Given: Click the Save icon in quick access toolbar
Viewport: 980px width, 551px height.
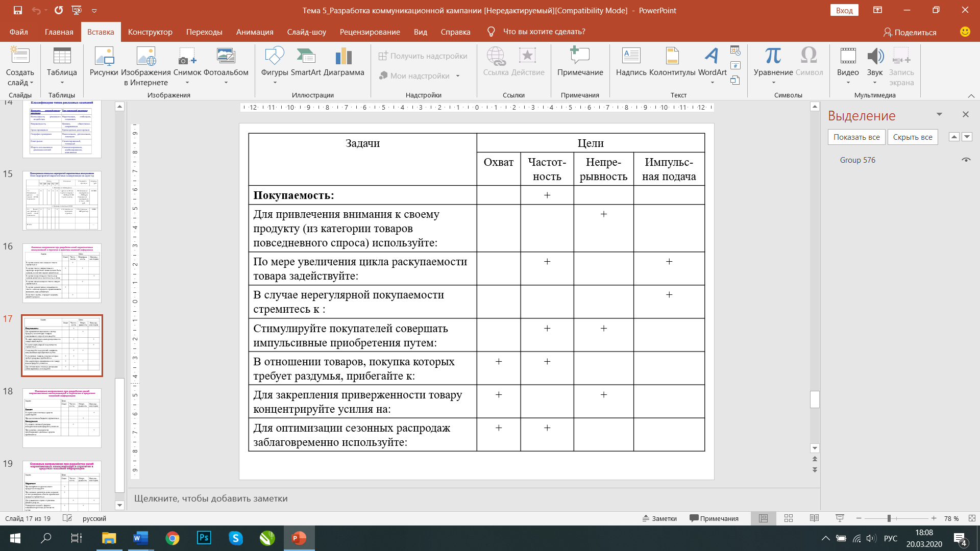Looking at the screenshot, I should point(18,10).
